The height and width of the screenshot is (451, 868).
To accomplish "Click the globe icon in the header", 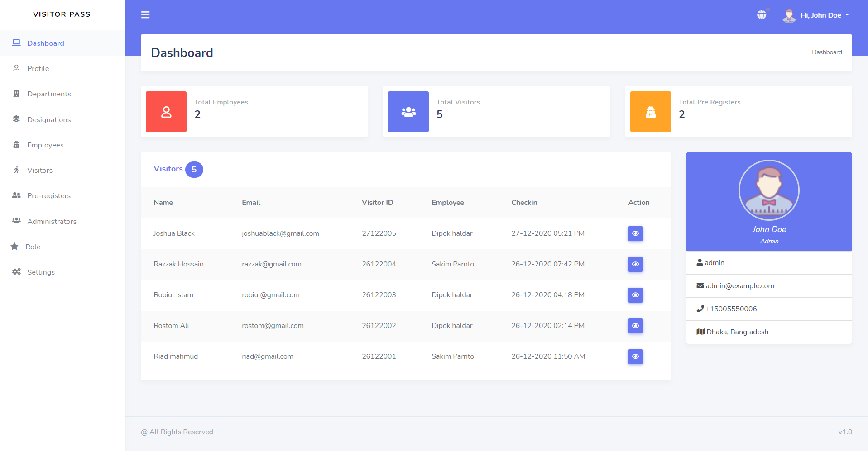I will point(762,14).
